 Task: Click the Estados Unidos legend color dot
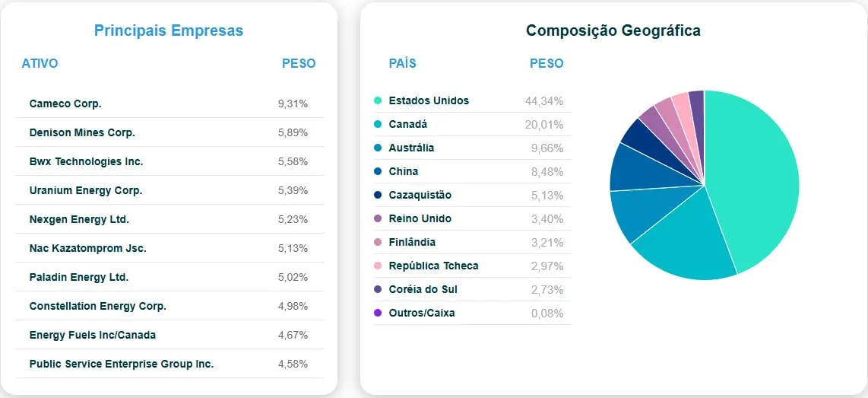point(378,100)
